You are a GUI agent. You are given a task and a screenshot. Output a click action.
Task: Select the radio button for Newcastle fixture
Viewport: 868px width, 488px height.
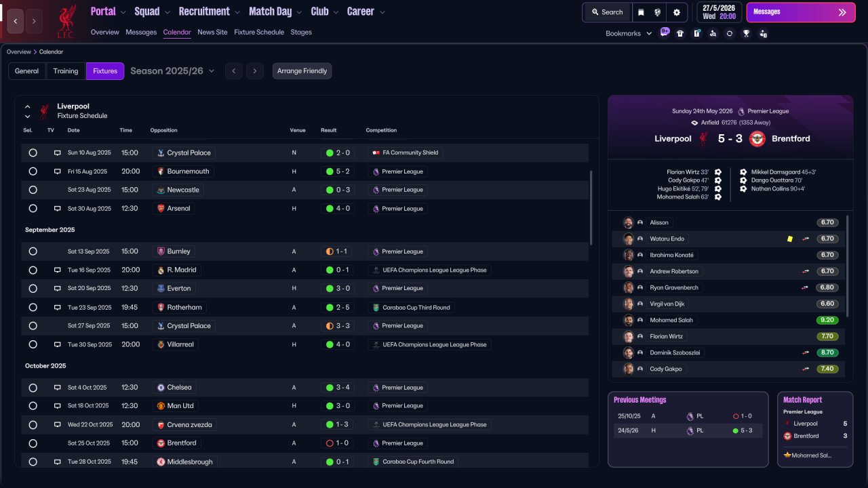pos(33,190)
